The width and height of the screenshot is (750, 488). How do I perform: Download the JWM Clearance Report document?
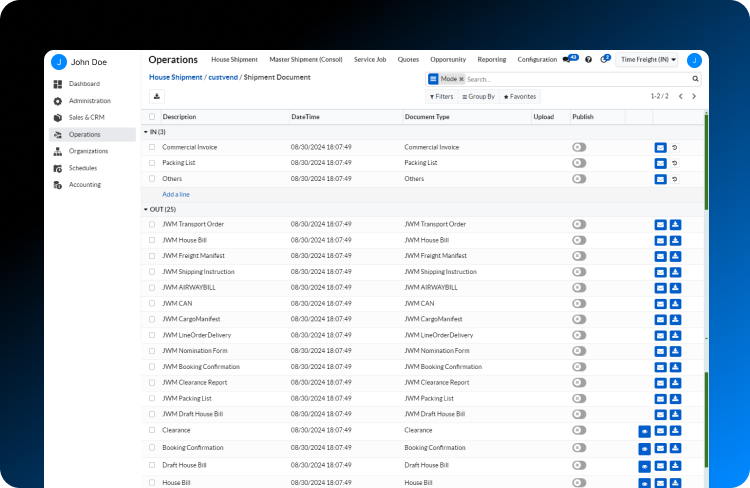click(x=675, y=383)
